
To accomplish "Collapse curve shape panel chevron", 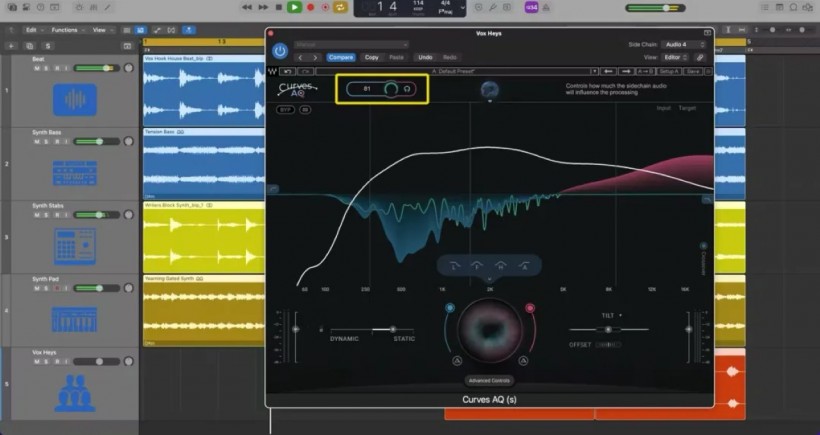I will pos(489,280).
